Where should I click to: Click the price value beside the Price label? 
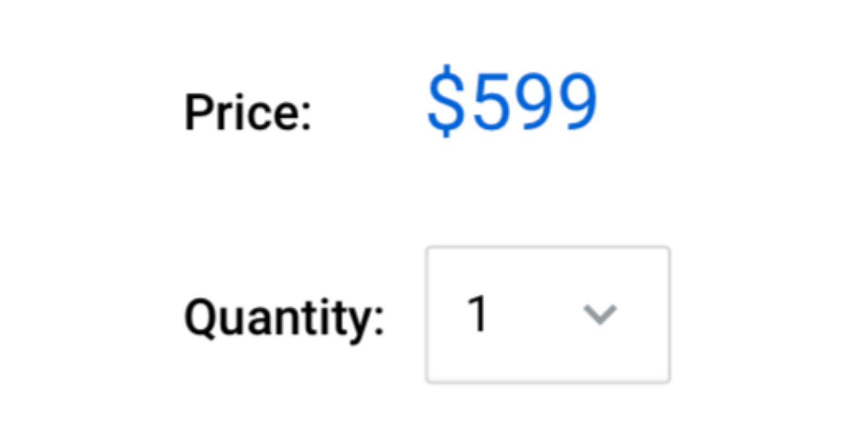click(x=512, y=102)
